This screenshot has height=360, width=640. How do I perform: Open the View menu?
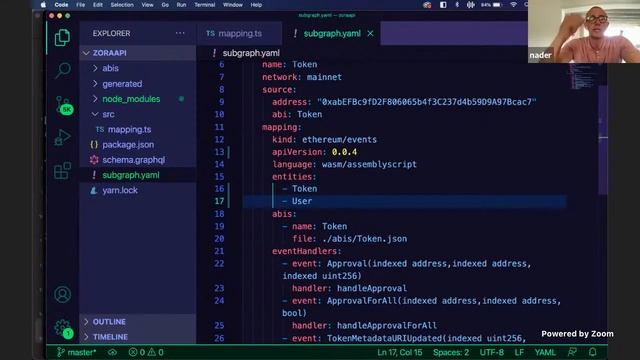[147, 5]
